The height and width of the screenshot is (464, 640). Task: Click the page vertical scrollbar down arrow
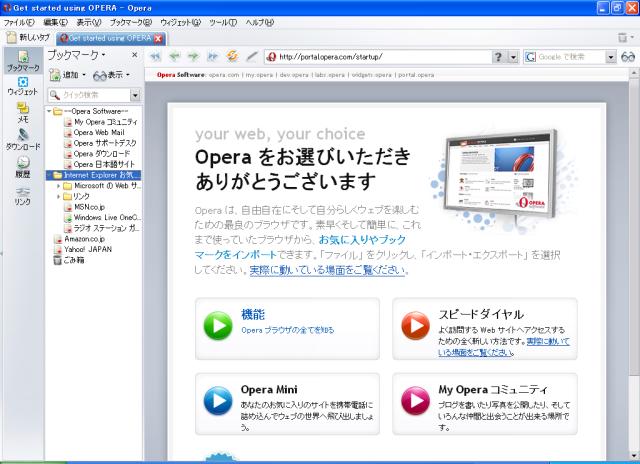pos(633,456)
